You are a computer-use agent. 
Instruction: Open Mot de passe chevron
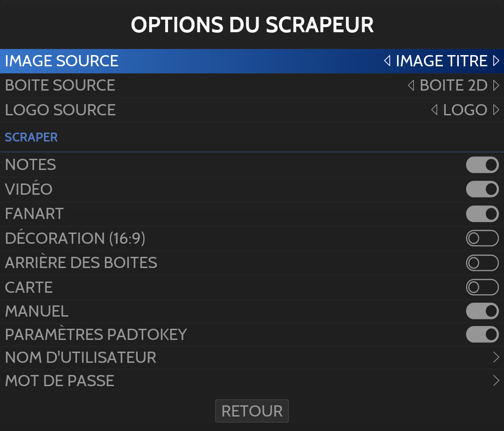(496, 381)
